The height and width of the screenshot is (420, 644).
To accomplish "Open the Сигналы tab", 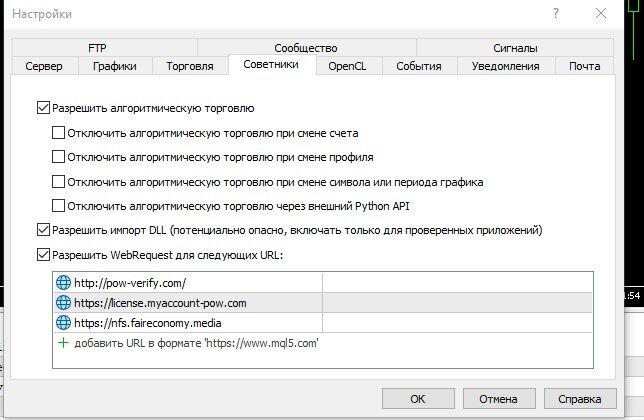I will point(515,48).
